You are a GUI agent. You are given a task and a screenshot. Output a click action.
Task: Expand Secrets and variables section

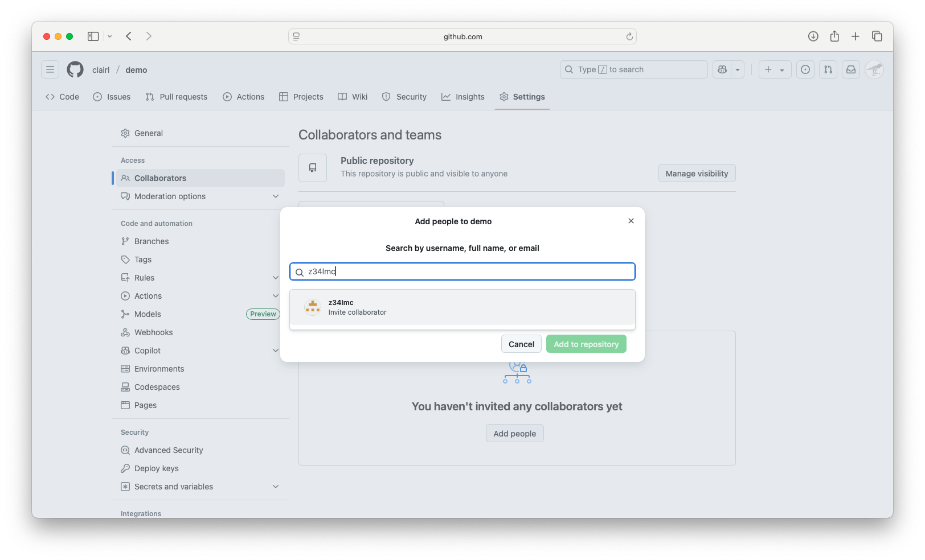coord(276,487)
